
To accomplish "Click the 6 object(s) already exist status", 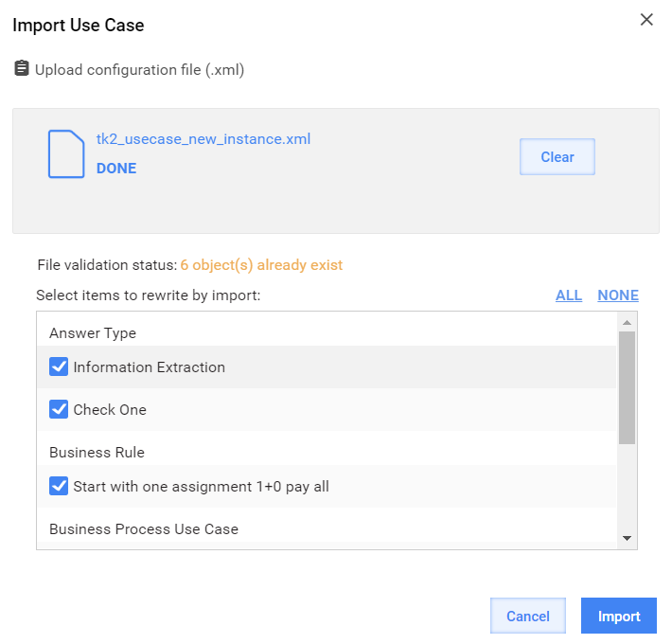I will pos(261,265).
